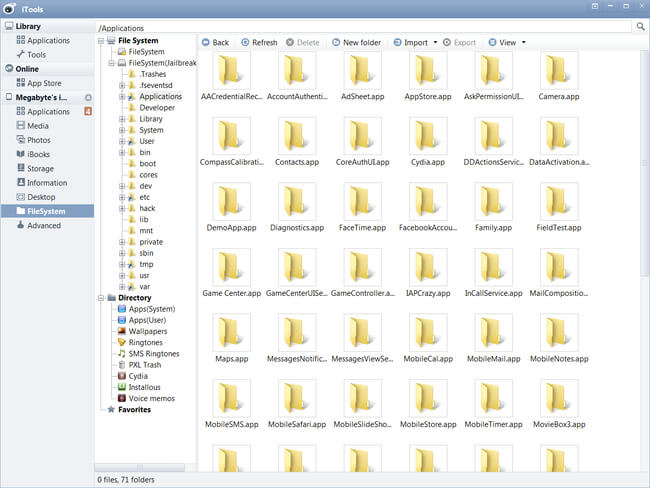Select the Apps(System) directory entry
The width and height of the screenshot is (650, 488).
(146, 309)
